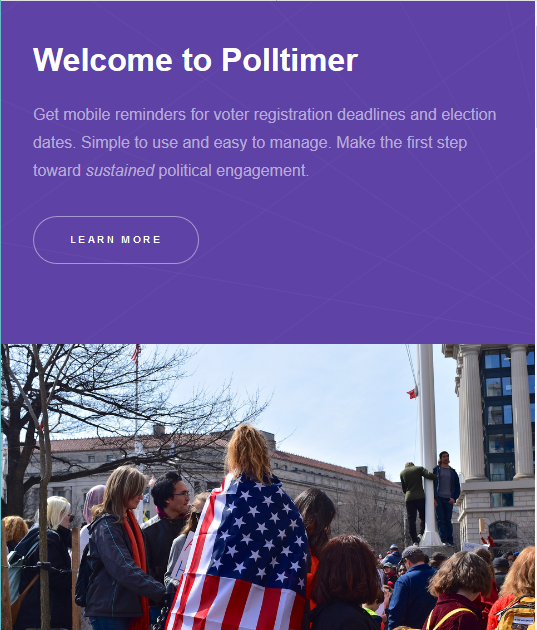Click the yellow backpack in the photo corner
Screen dimensions: 537x630
point(516,614)
